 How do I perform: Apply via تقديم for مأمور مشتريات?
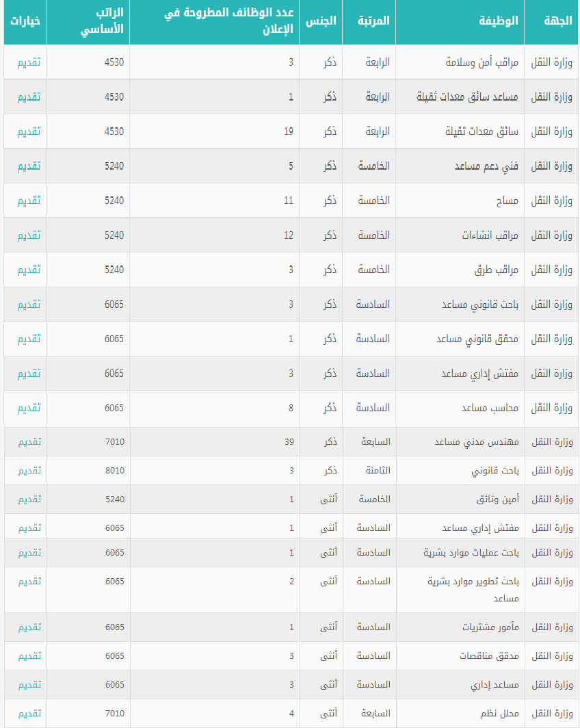(x=29, y=627)
